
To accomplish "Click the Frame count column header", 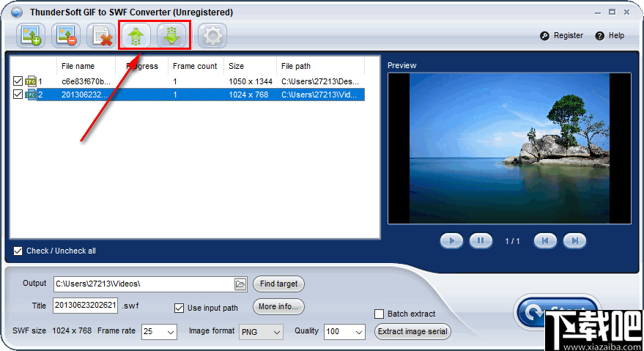I will pos(196,66).
